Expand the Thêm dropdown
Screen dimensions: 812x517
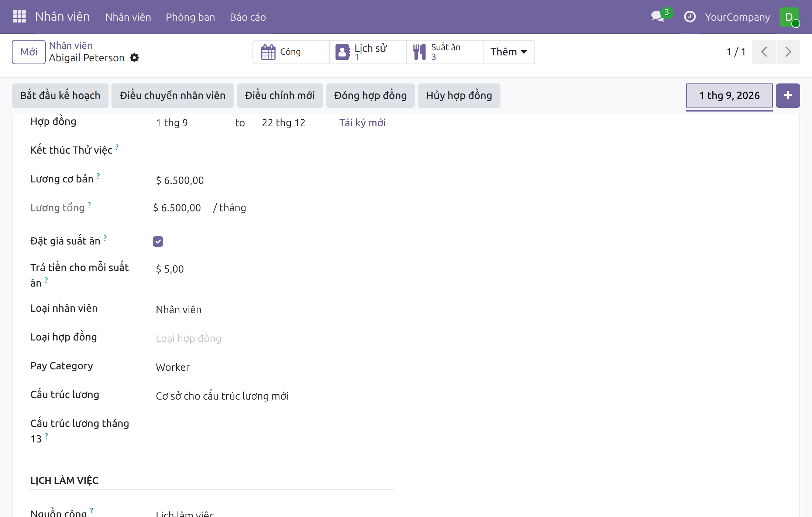[x=509, y=52]
